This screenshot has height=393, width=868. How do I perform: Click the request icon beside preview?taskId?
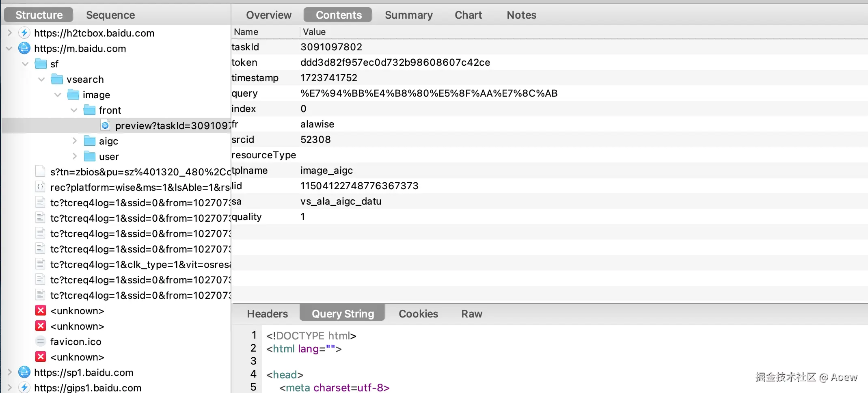point(105,125)
